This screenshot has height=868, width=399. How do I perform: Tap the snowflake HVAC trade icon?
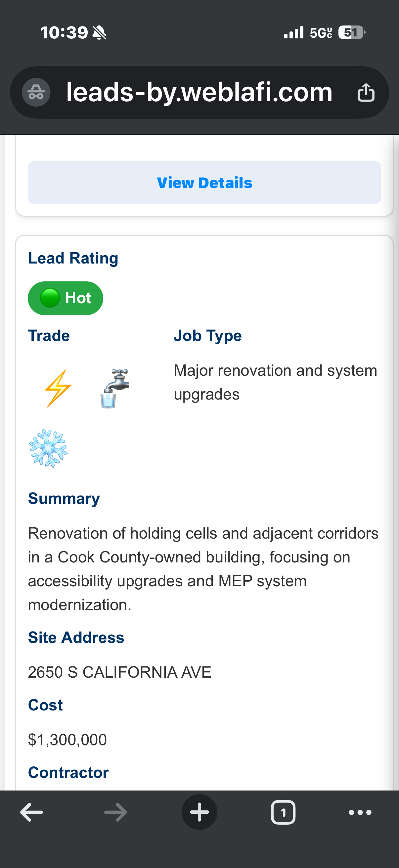coord(48,448)
